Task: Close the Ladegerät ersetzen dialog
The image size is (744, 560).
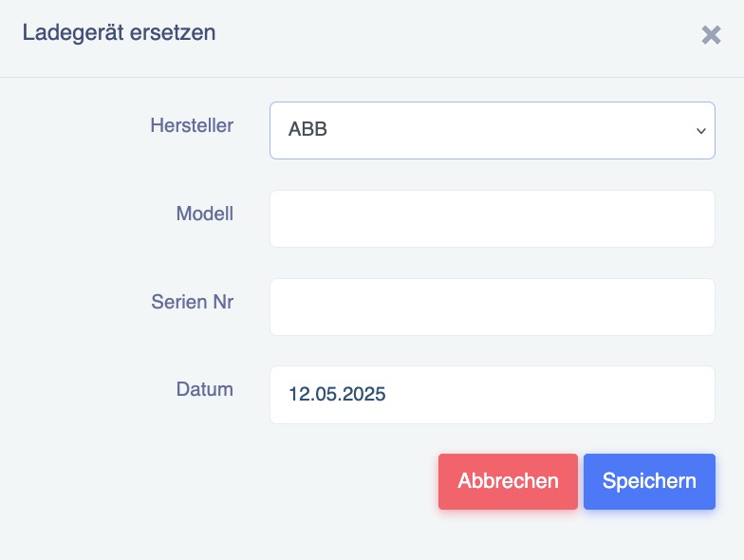Action: 711,35
